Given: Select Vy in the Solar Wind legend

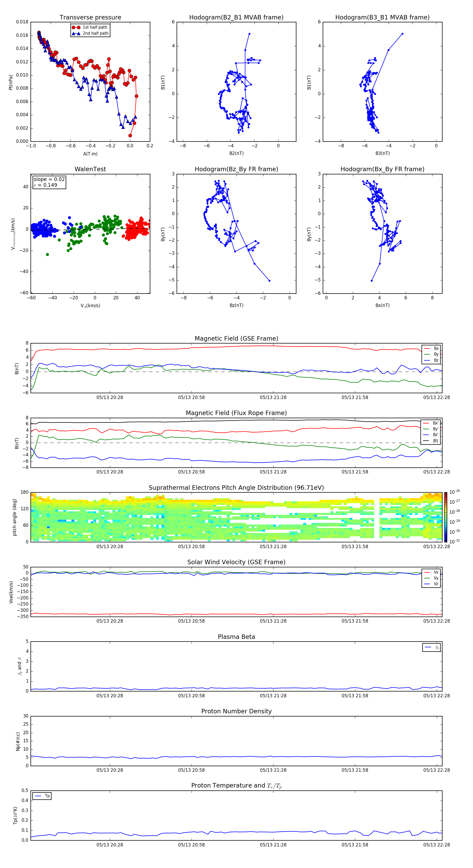Looking at the screenshot, I should (x=431, y=578).
